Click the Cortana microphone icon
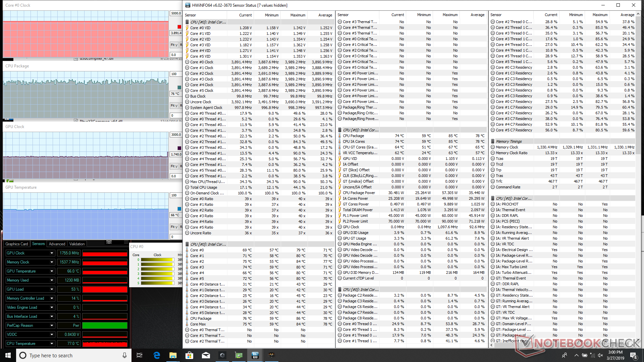This screenshot has width=644, height=362. tap(124, 355)
